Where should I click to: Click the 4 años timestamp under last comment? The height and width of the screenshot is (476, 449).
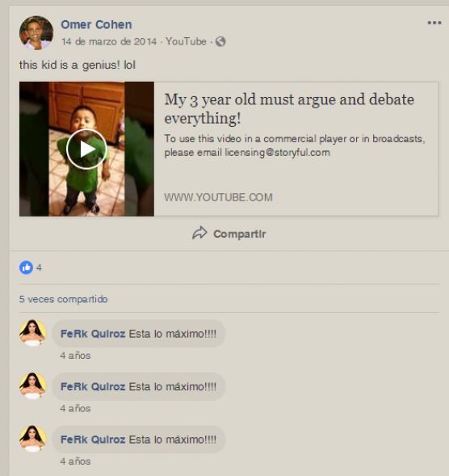coord(75,461)
